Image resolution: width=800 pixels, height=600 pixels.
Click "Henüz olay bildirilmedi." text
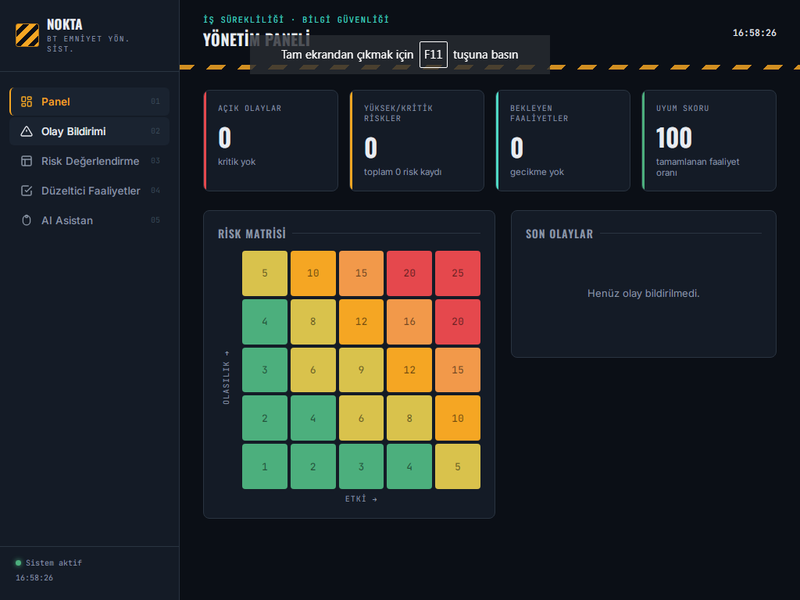643,293
